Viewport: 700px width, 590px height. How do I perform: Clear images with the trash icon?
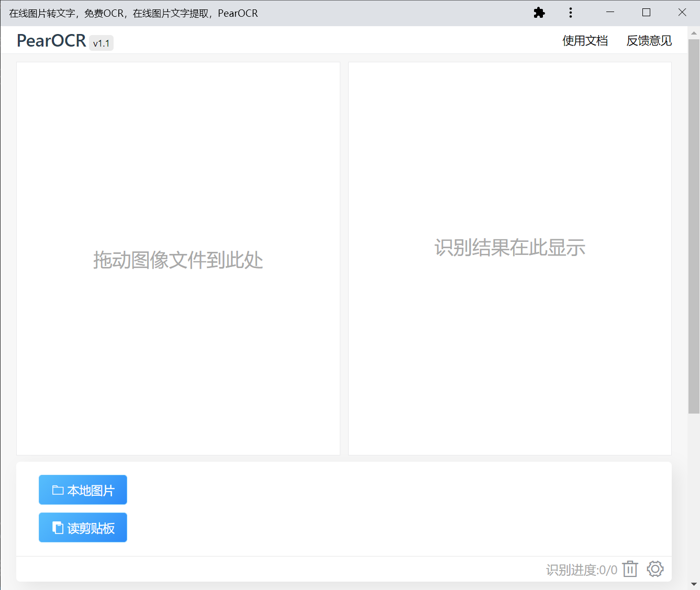[x=630, y=569]
